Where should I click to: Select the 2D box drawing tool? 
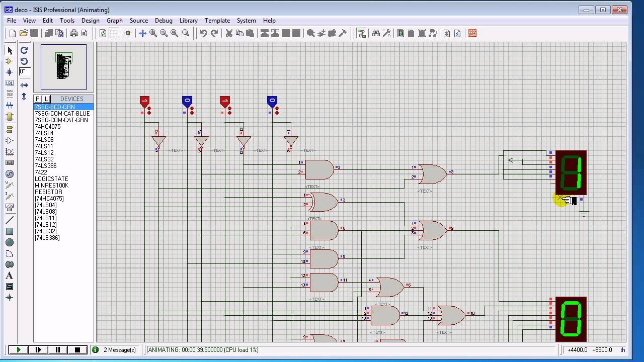tap(10, 231)
